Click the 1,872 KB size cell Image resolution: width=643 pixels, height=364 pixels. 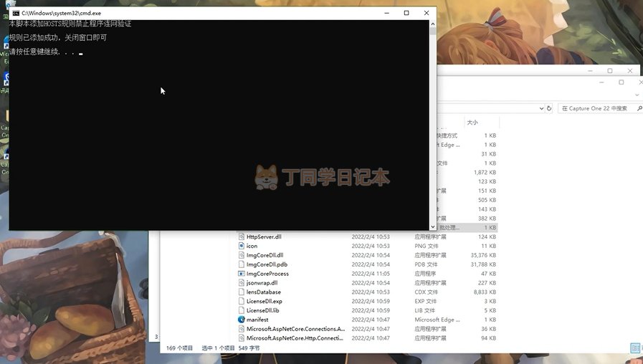point(485,172)
